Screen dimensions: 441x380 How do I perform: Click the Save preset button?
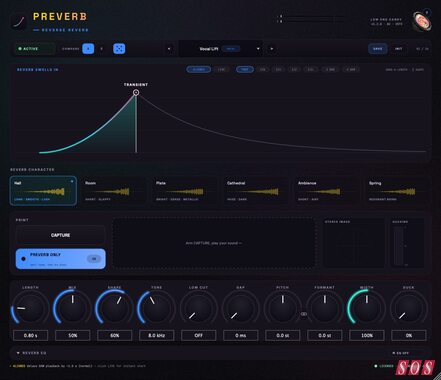click(x=378, y=49)
